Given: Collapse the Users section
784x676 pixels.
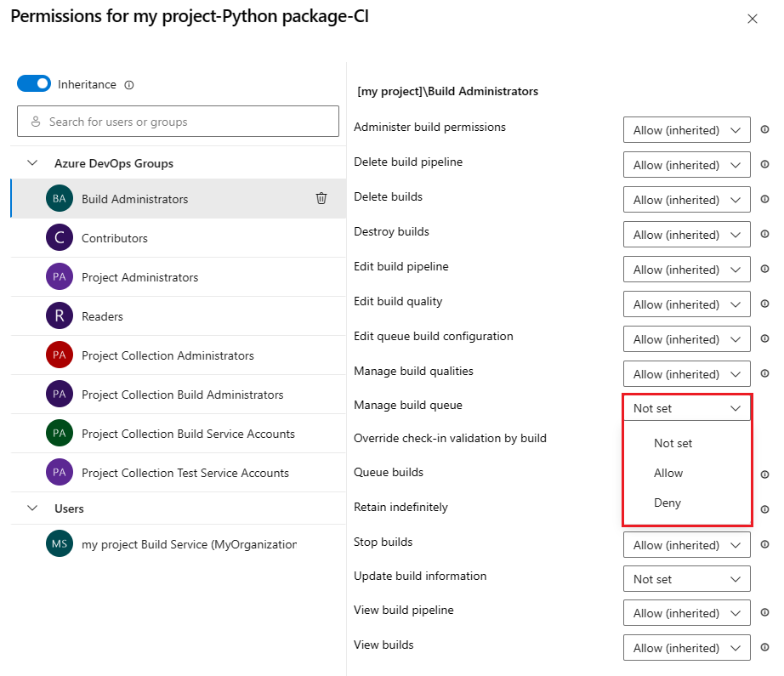Looking at the screenshot, I should pyautogui.click(x=32, y=508).
